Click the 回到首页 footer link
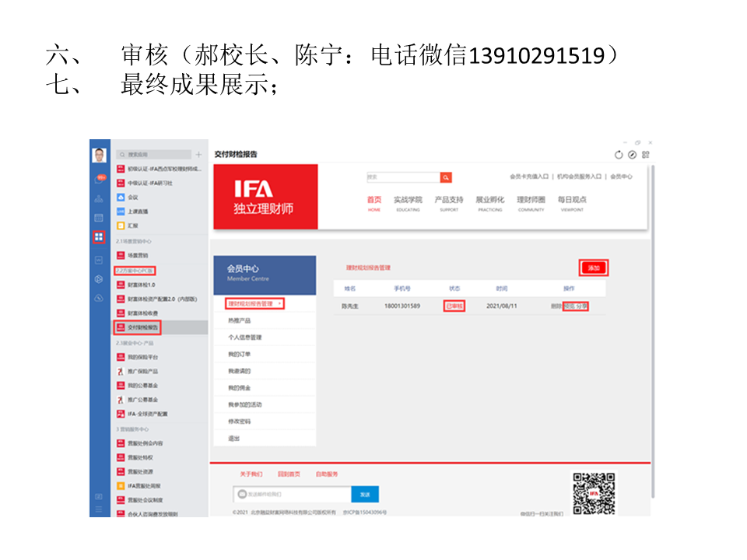Viewport: 747px width, 560px height. [289, 474]
